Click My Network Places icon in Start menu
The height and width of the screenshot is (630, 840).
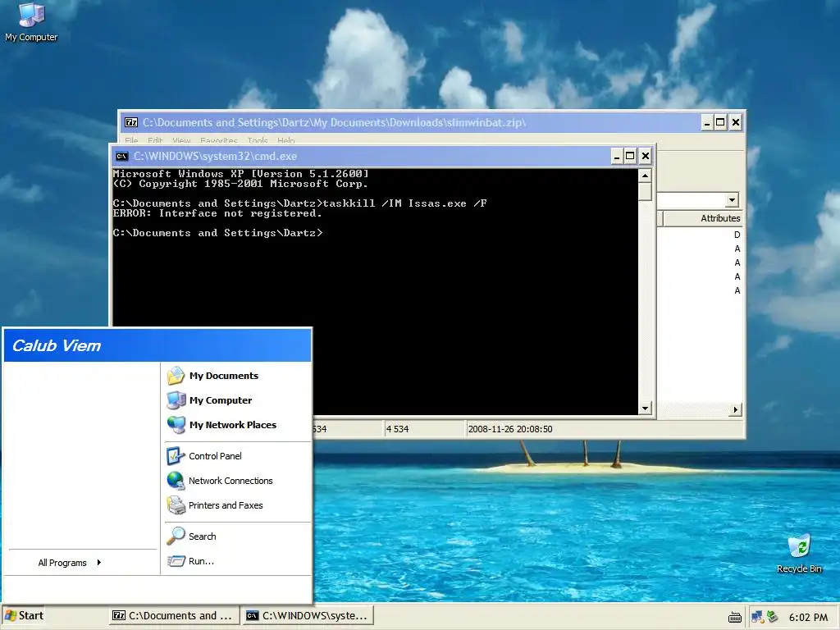coord(176,425)
